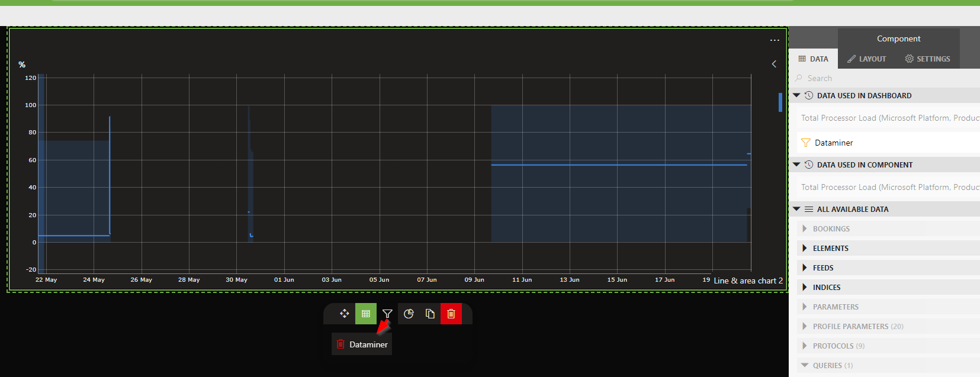Click the 100 y-axis value

pos(30,105)
